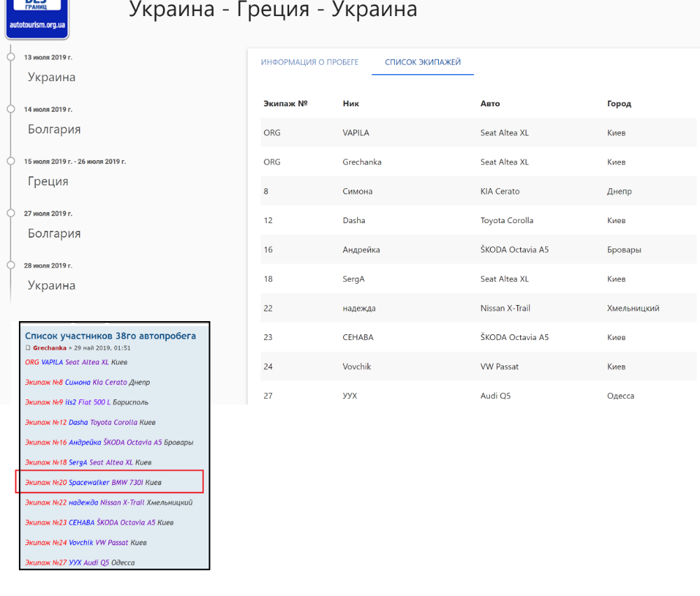Click forum line 'Экипаж №9 ils2 Fiat 500 L'

(x=87, y=402)
